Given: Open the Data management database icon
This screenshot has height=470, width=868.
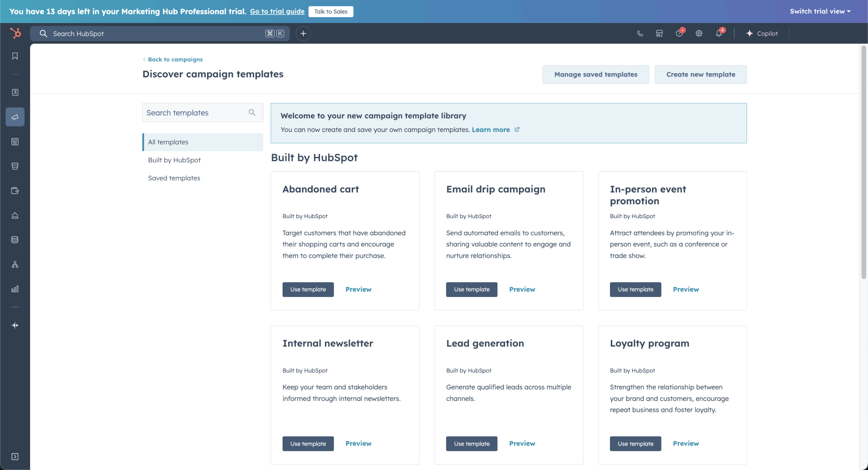Looking at the screenshot, I should tap(15, 240).
